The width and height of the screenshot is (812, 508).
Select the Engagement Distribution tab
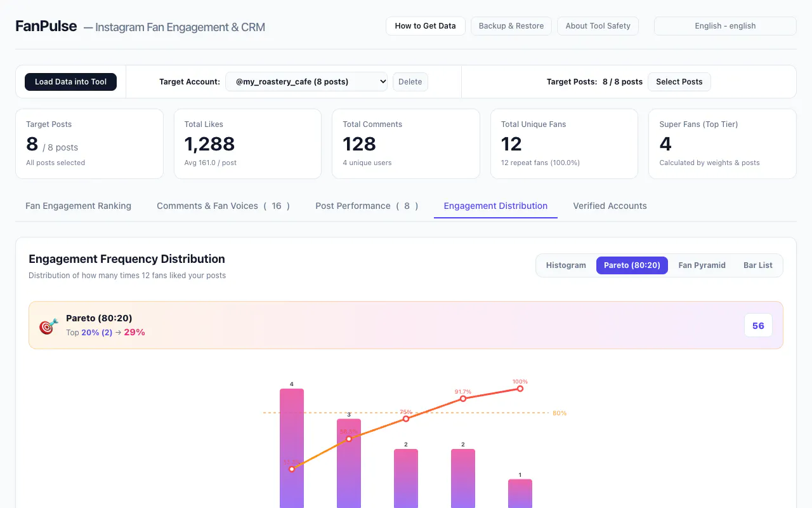495,206
